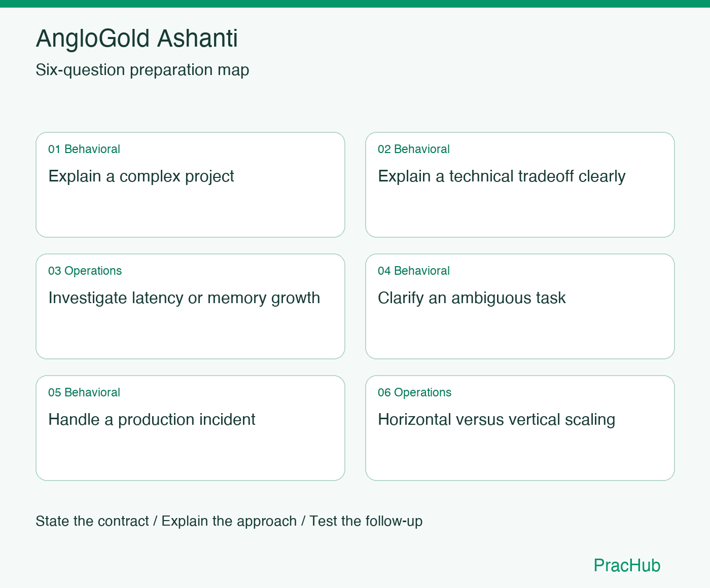
Task: Click the Test the follow-up footer text
Action: pyautogui.click(x=366, y=521)
